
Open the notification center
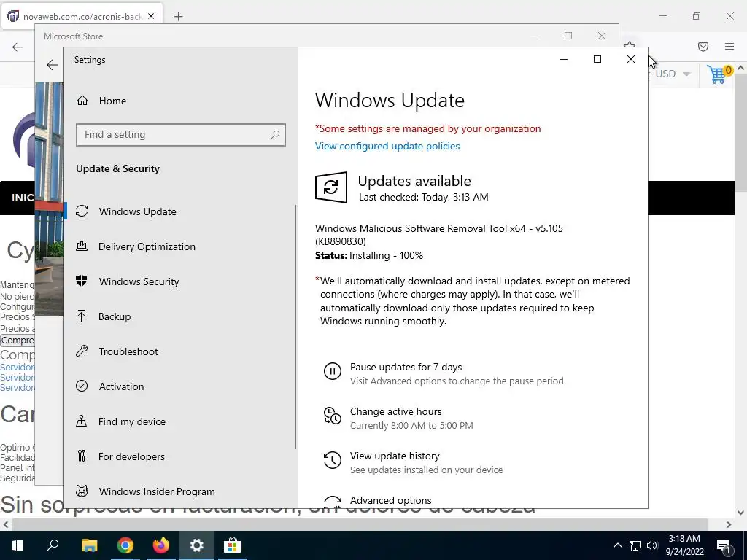723,545
